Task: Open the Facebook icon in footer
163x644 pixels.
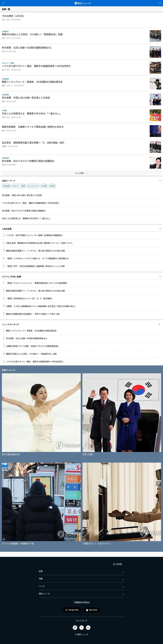Action: [75, 628]
